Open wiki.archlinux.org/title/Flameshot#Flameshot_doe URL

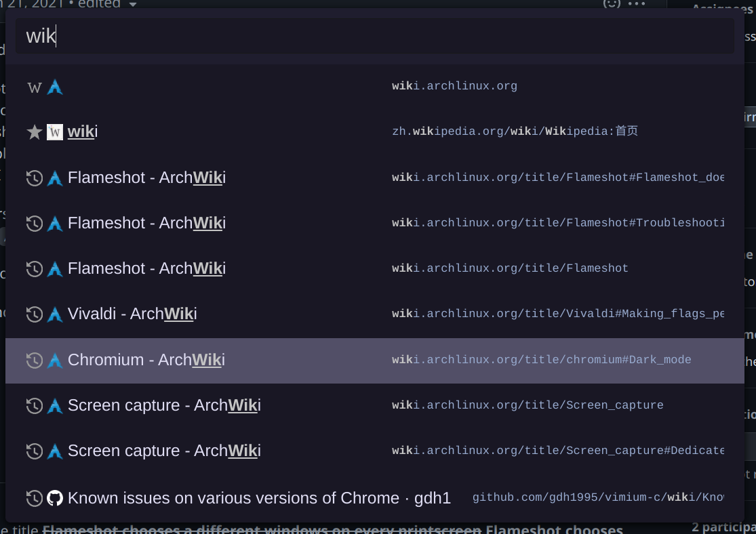tap(558, 178)
